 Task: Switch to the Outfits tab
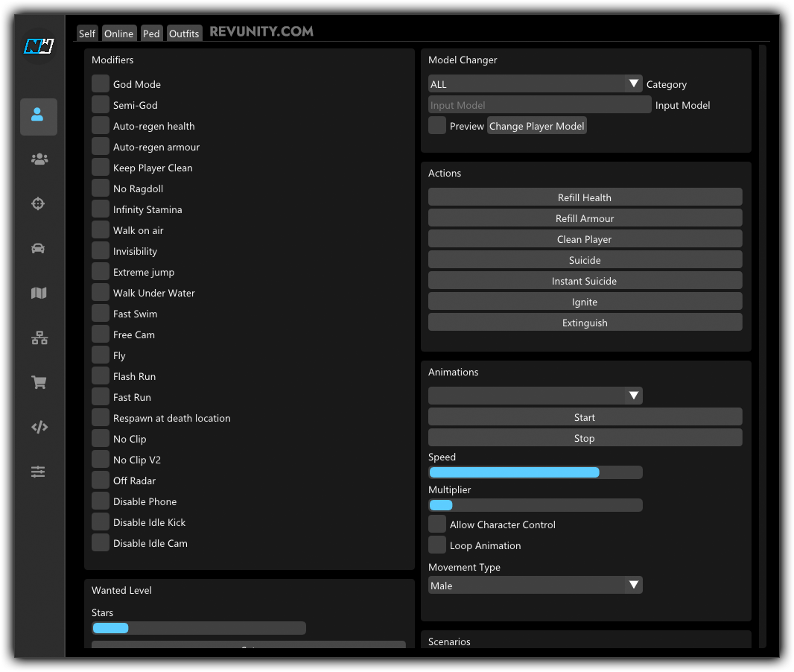pos(184,34)
